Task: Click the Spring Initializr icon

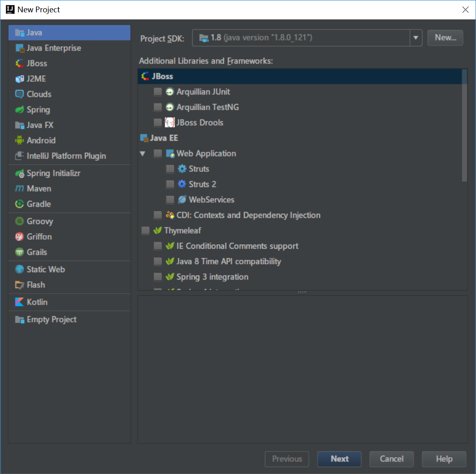Action: pyautogui.click(x=19, y=173)
